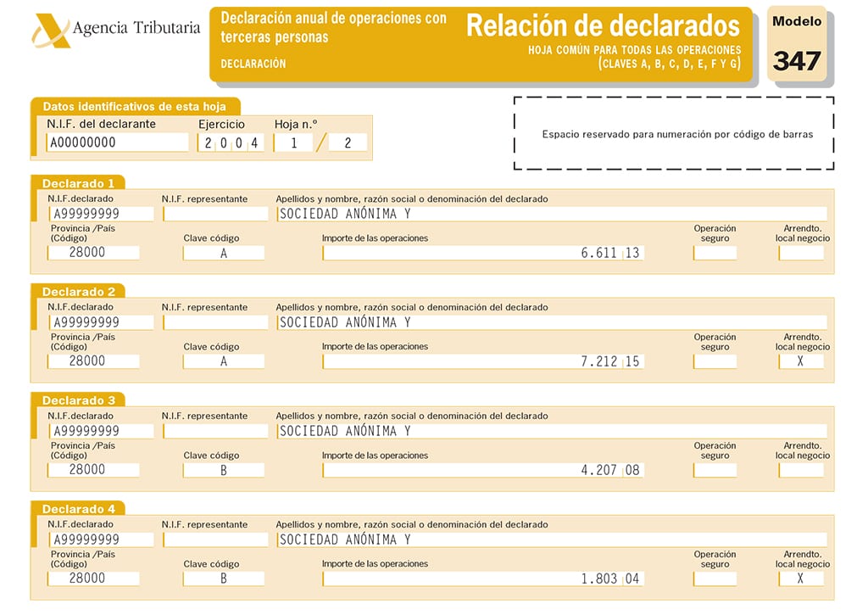
Task: Select the Ejercicio 2004 year field
Action: pyautogui.click(x=231, y=143)
